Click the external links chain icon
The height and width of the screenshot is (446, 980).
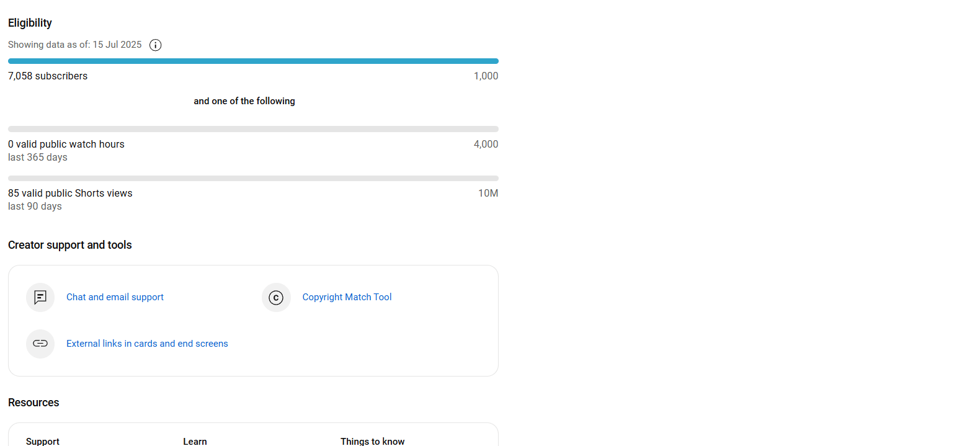pyautogui.click(x=40, y=344)
